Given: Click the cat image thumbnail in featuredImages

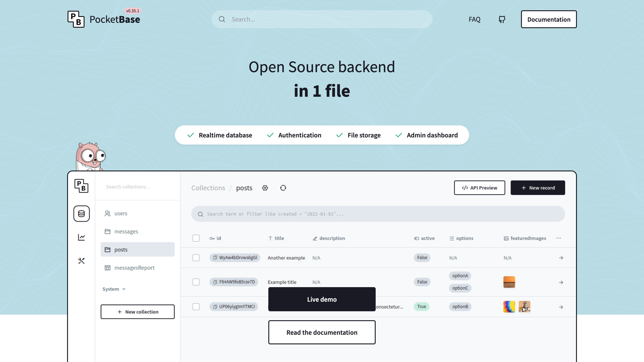Looking at the screenshot, I should click(524, 307).
